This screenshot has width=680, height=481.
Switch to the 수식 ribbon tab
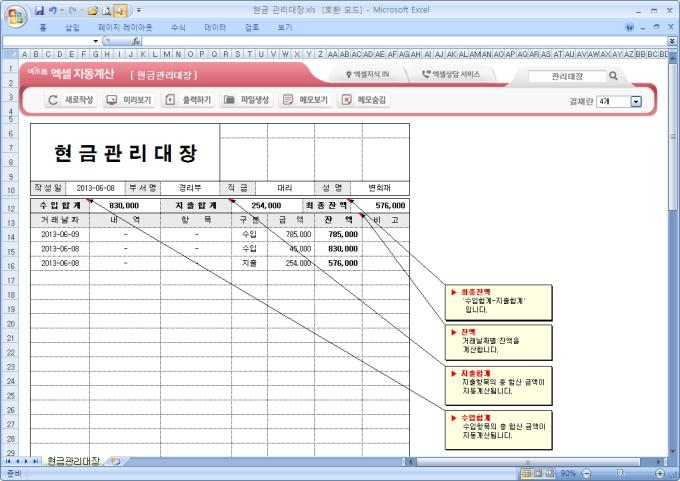pos(178,27)
